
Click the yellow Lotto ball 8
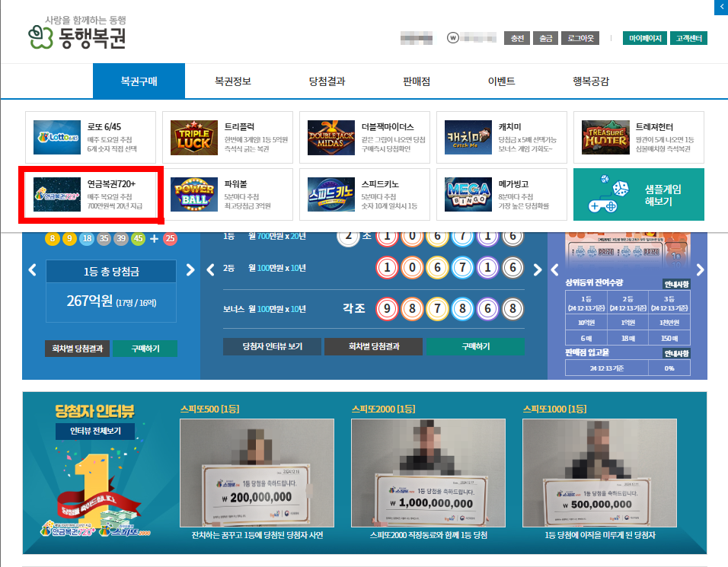click(x=52, y=238)
